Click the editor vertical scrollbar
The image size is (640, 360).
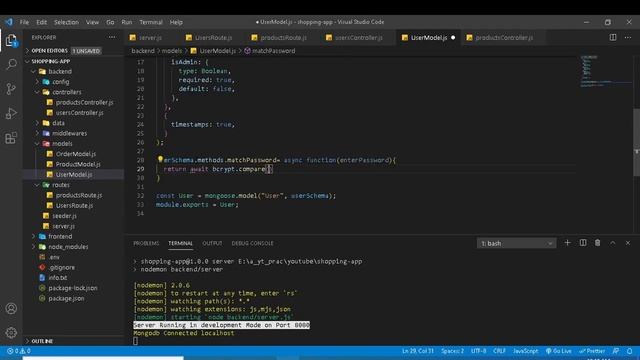[x=636, y=143]
